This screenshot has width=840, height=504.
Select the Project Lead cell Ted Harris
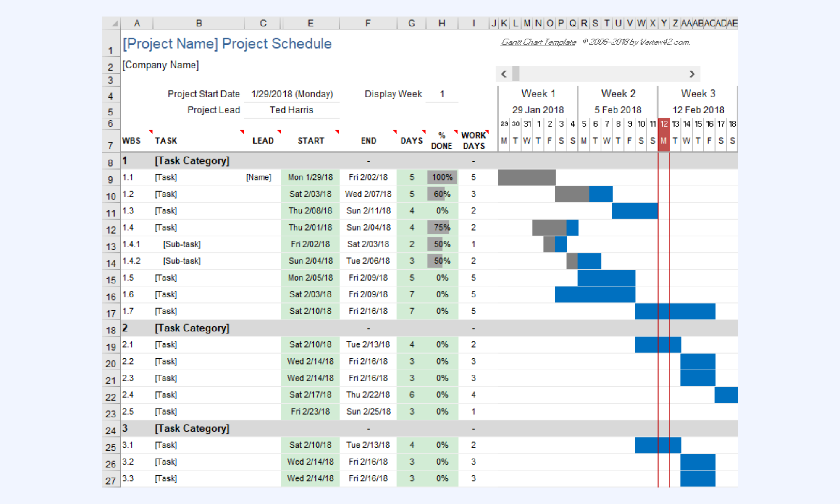(x=292, y=110)
